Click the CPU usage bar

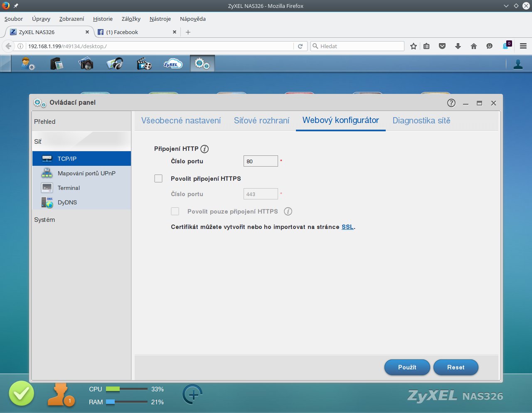tap(126, 389)
